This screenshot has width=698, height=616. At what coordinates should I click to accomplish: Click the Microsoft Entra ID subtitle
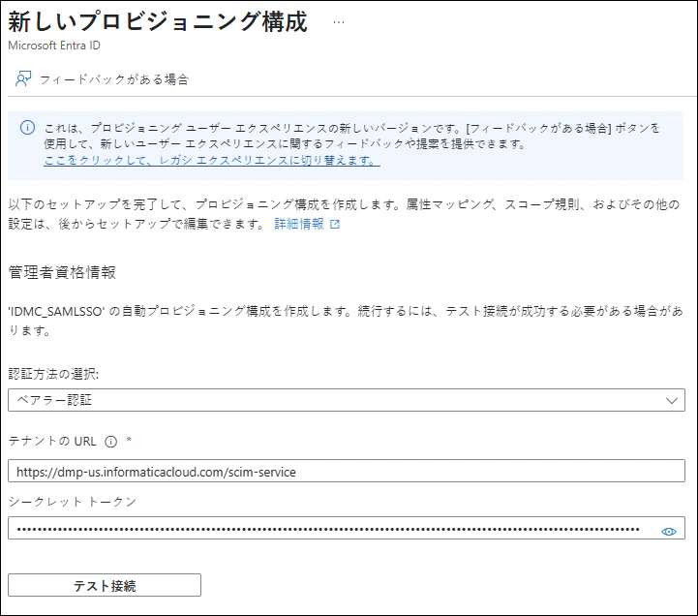[54, 46]
